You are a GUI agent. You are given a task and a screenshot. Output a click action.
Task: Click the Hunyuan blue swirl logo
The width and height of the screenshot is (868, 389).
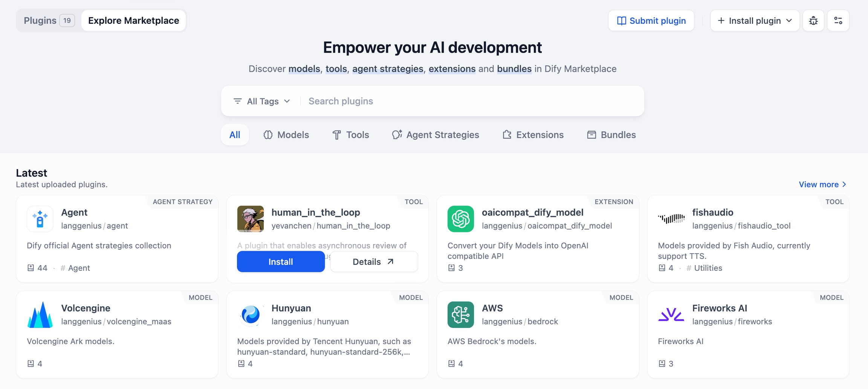[x=251, y=315]
